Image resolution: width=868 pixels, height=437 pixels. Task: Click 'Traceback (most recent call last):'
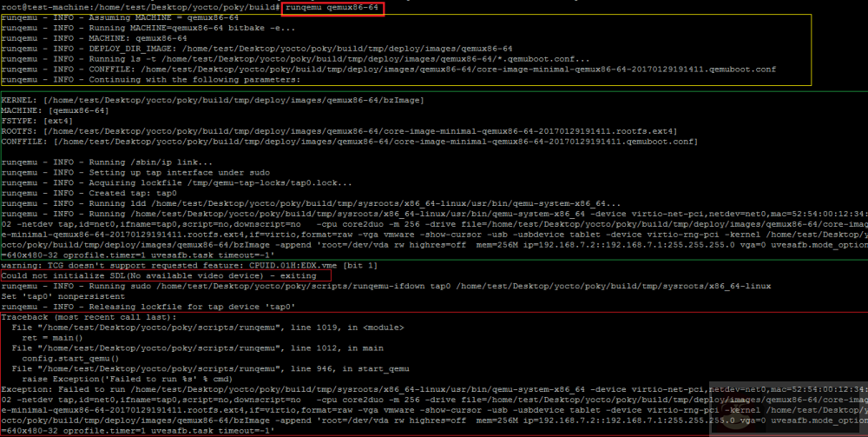(89, 317)
